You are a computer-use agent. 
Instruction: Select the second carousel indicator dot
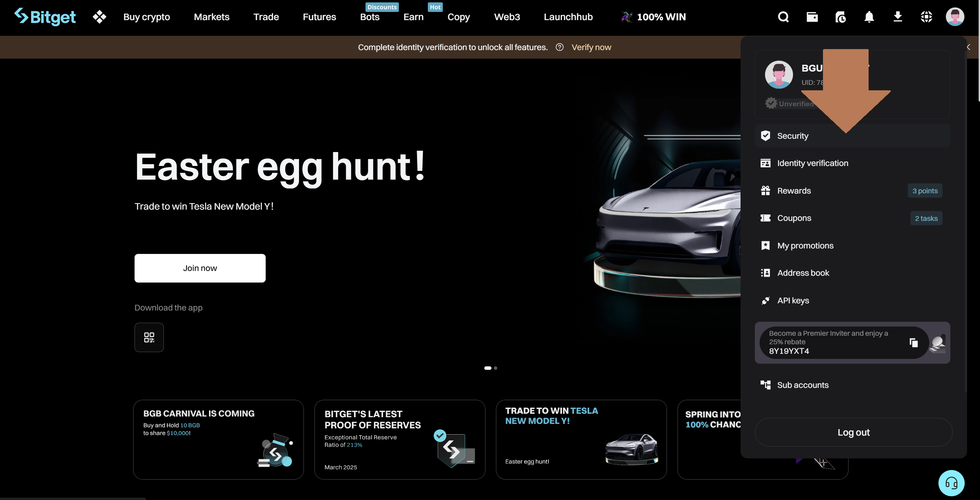[x=495, y=368]
